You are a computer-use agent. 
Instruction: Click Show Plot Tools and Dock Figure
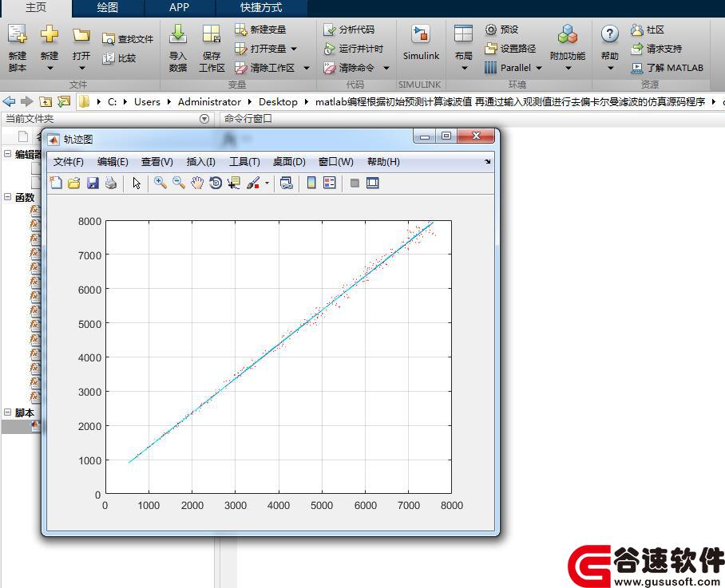pos(373,183)
